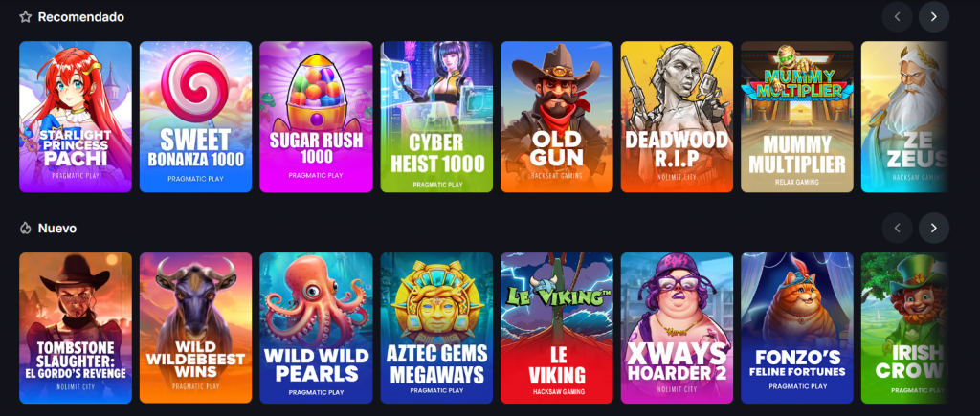Open the xWays Hoarder 2 card
The image size is (980, 416).
click(x=677, y=328)
